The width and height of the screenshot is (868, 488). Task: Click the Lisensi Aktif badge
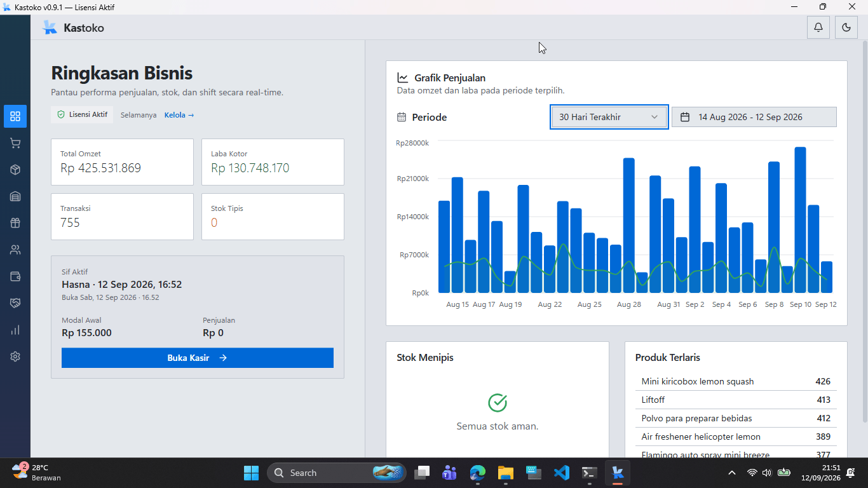coord(82,115)
